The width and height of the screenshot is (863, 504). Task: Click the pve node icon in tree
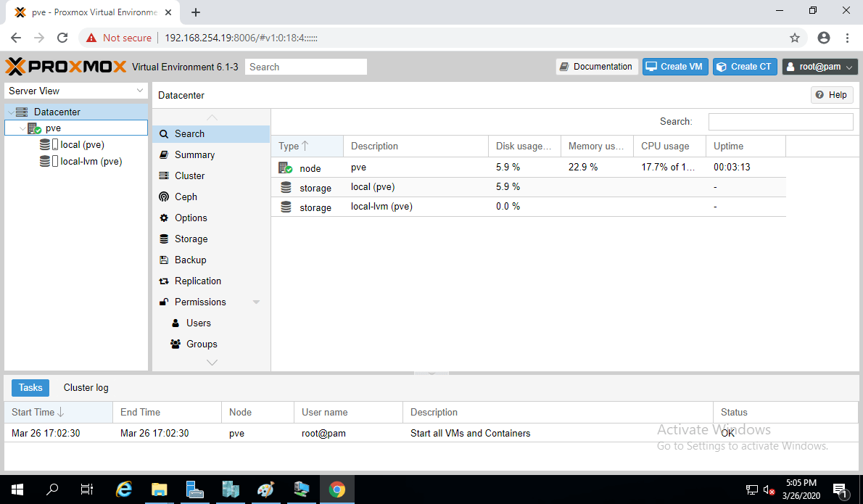click(34, 128)
